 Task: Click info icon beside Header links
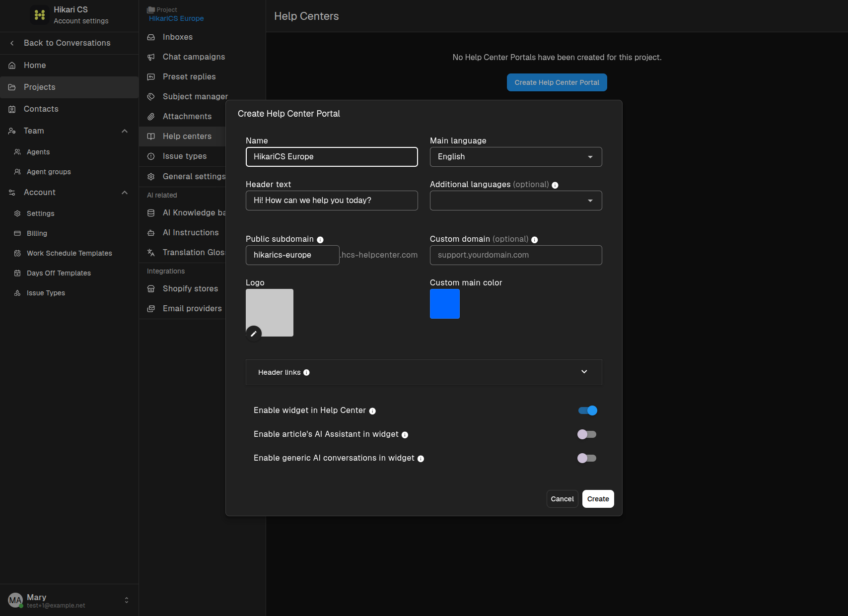click(x=306, y=373)
